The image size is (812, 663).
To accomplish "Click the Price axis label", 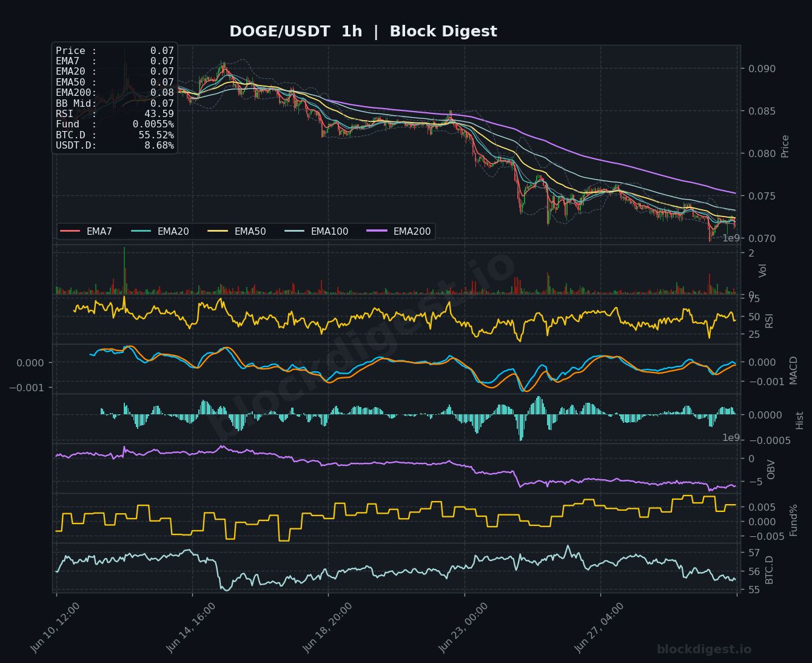I will [785, 146].
